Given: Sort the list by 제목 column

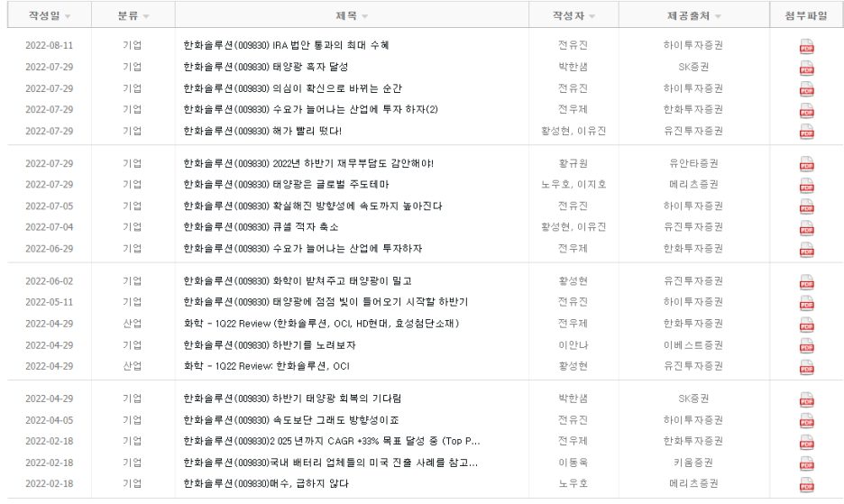Looking at the screenshot, I should [x=365, y=17].
